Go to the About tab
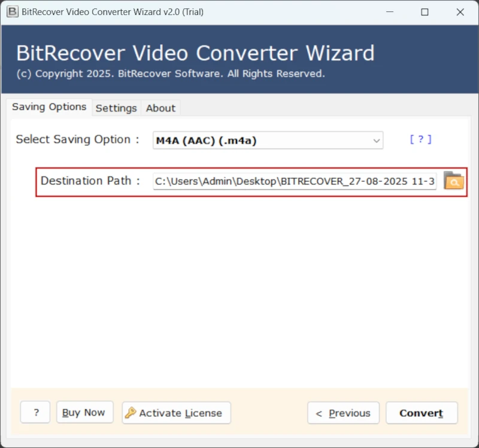Viewport: 479px width, 448px height. pos(160,108)
